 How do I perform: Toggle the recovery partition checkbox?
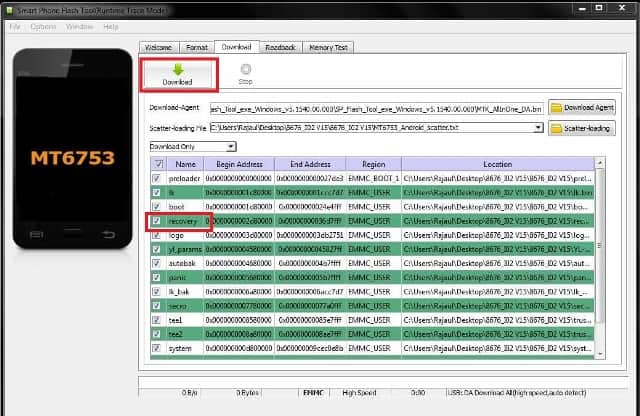coord(156,221)
